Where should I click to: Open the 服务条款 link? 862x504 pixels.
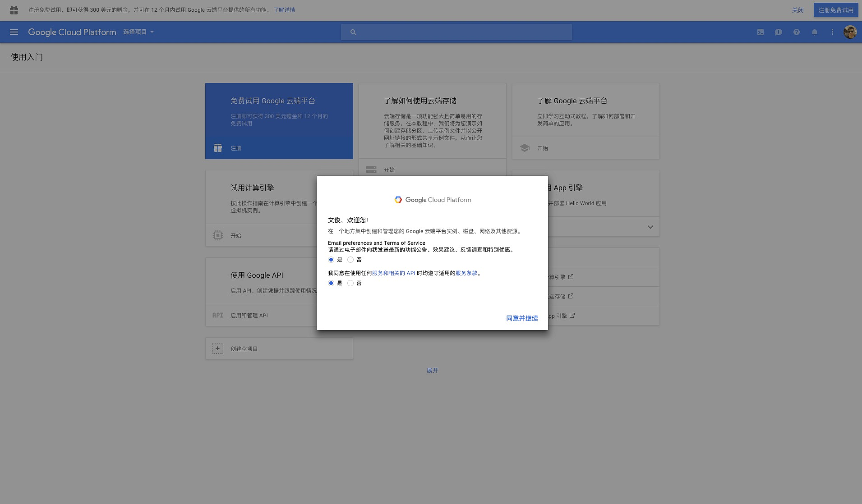pyautogui.click(x=466, y=273)
